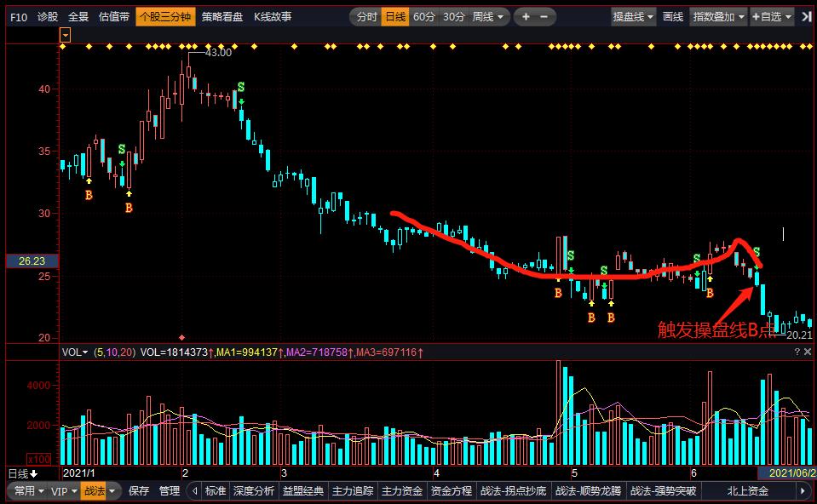This screenshot has height=504, width=817.
Task: Click the green S signal in January
Action: [x=122, y=150]
